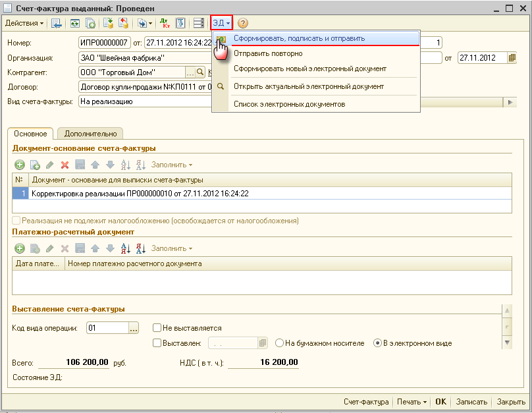Choose 'Отправить повторно' from ЭД menu
The image size is (532, 413).
(268, 53)
